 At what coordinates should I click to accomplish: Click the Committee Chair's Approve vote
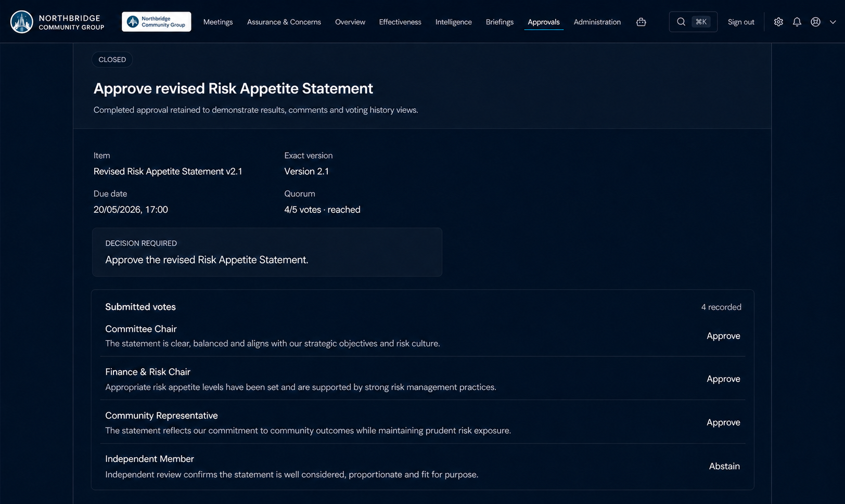point(723,336)
